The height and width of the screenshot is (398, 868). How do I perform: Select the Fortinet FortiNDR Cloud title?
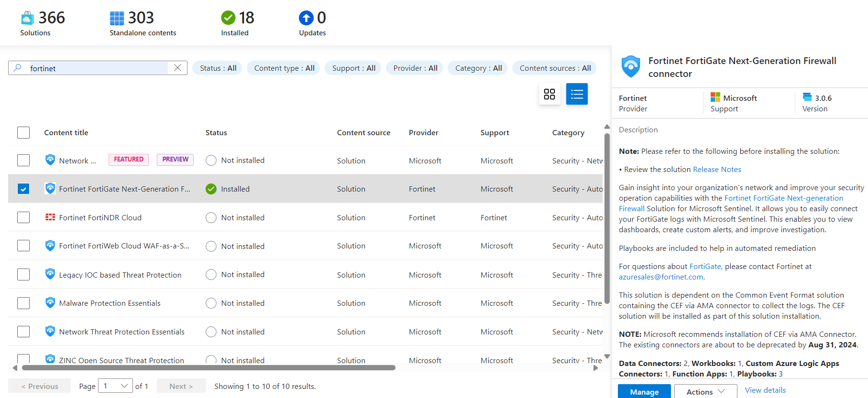(x=100, y=217)
